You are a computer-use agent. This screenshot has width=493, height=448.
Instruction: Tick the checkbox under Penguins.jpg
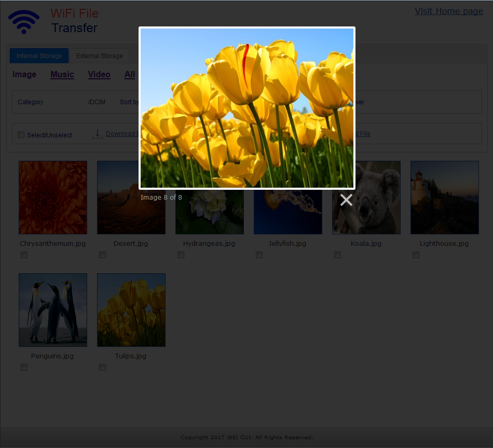click(24, 368)
